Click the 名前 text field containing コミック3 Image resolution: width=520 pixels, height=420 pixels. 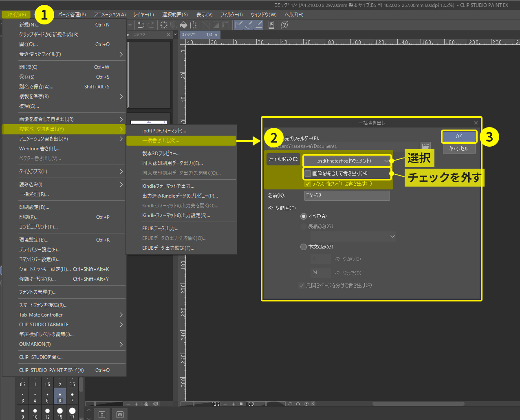pos(347,196)
